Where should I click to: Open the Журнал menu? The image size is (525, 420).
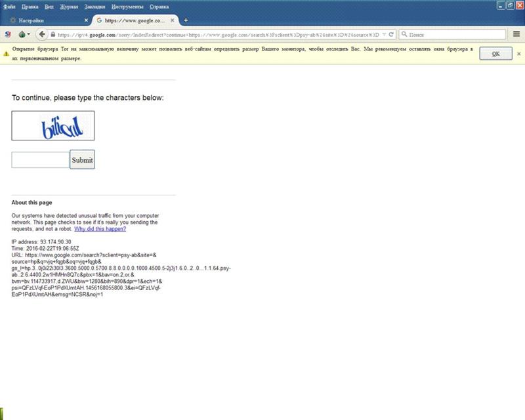coord(69,7)
